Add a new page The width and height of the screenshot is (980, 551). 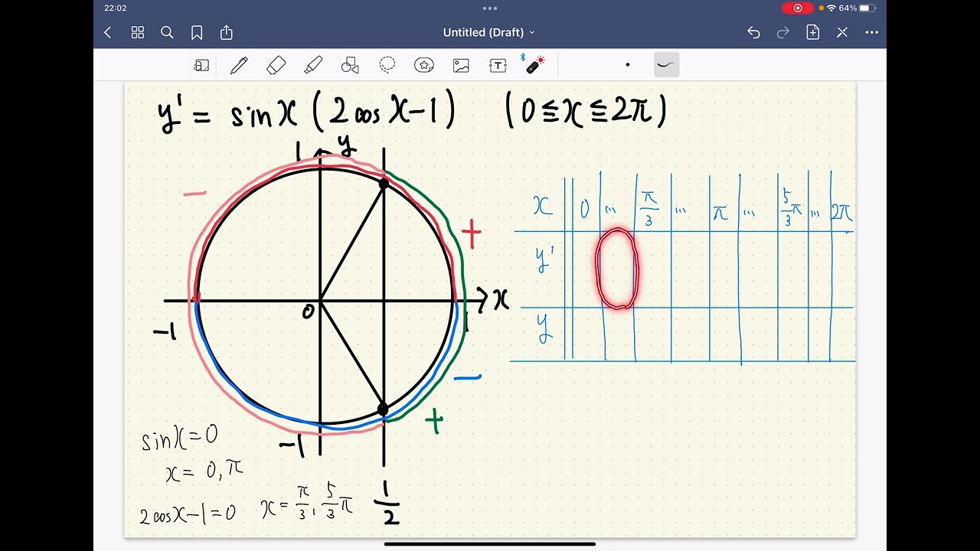point(812,33)
